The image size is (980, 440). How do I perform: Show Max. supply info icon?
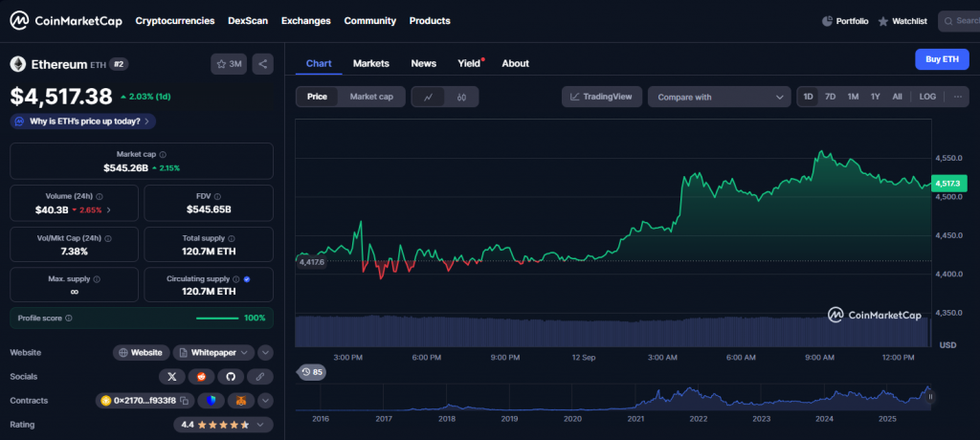(97, 279)
